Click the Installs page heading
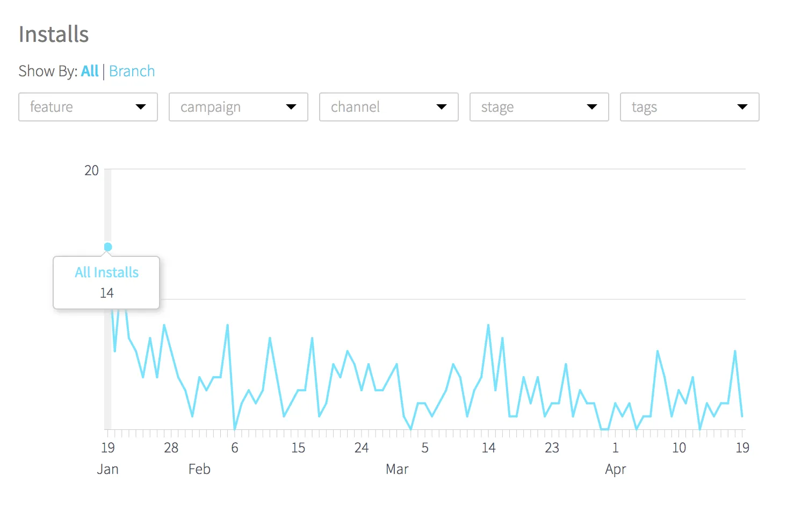The width and height of the screenshot is (794, 532). tap(54, 34)
